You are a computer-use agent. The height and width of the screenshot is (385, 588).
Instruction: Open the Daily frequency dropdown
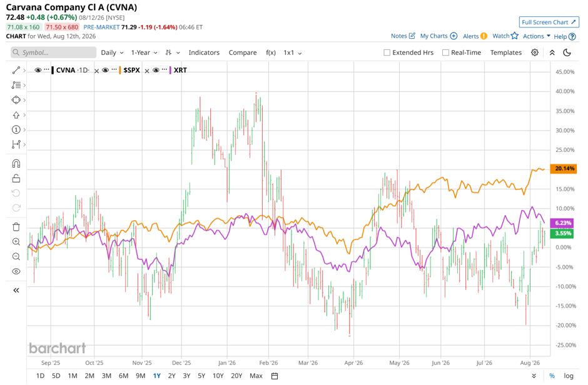tap(112, 52)
